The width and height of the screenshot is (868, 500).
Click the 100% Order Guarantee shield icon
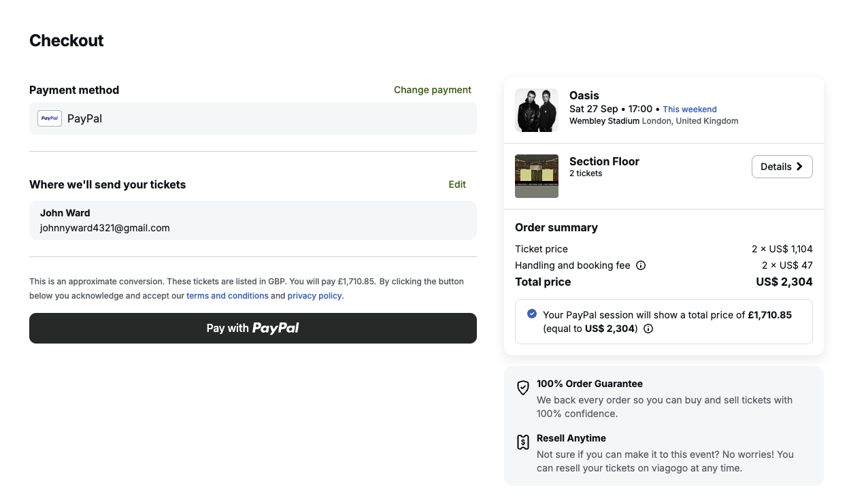(522, 388)
